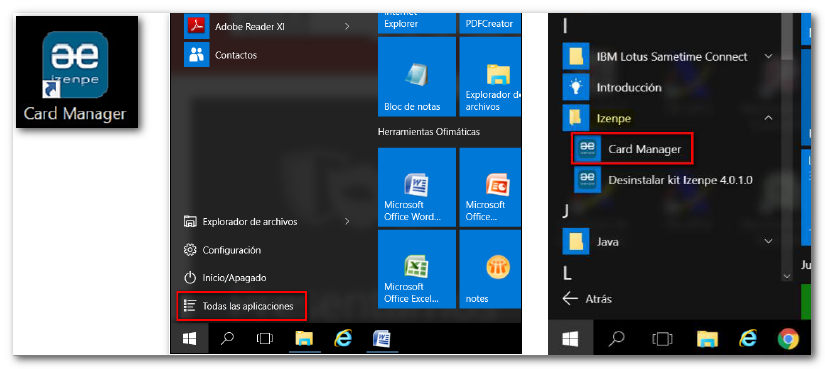Launch the Microsoft Office Word tile
This screenshot has height=369, width=825.
pyautogui.click(x=417, y=187)
